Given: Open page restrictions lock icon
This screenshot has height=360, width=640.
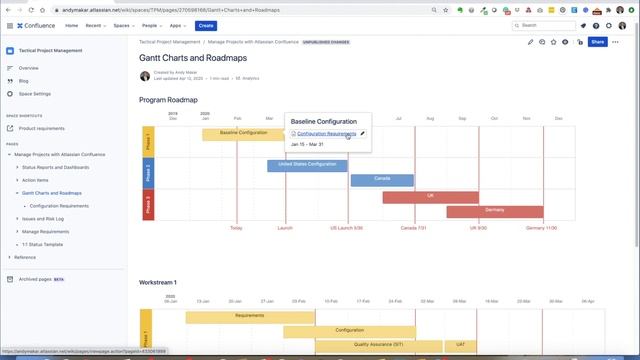Looking at the screenshot, I should pyautogui.click(x=580, y=42).
